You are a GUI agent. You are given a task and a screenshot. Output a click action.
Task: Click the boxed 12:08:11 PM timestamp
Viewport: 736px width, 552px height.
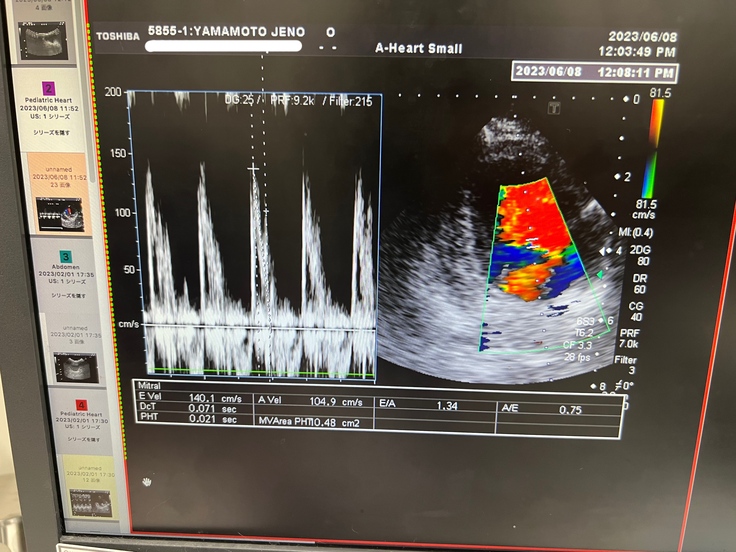coord(595,72)
